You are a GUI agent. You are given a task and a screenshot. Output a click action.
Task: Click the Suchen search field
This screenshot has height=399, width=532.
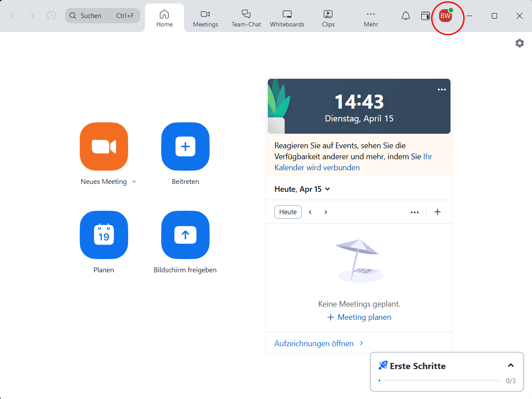[x=103, y=16]
